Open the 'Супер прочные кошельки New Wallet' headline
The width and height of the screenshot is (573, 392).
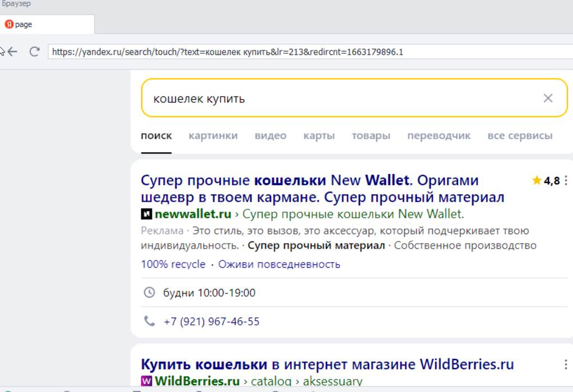click(x=322, y=189)
